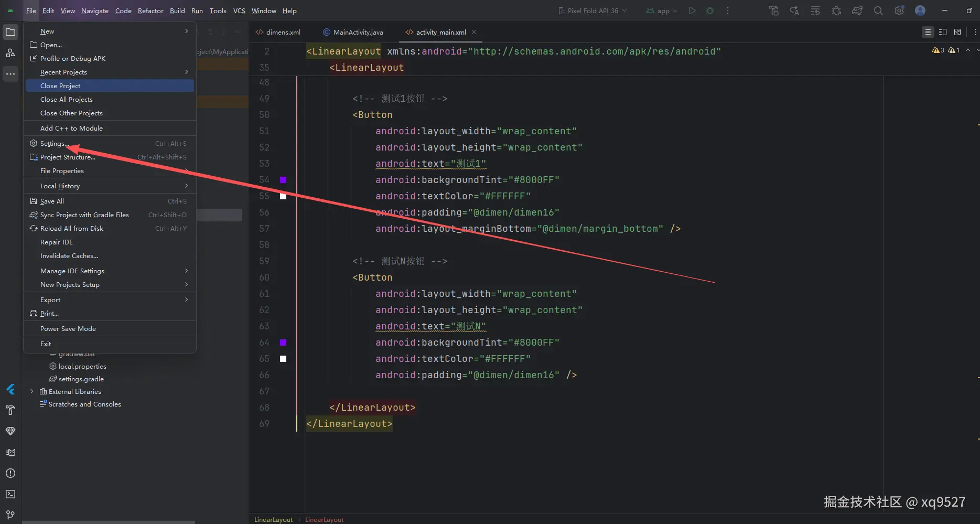The image size is (980, 524).
Task: Open the Build hammer tool window
Action: point(10,410)
